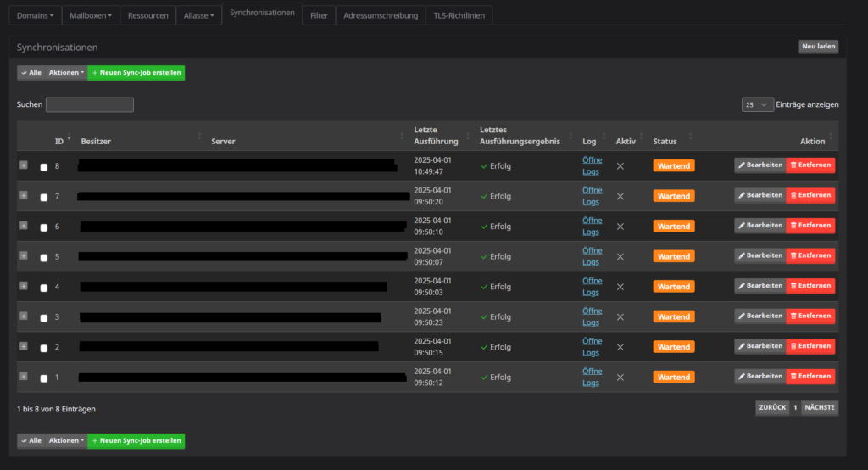Sort table by Aktiv column
868x470 pixels.
tap(626, 142)
